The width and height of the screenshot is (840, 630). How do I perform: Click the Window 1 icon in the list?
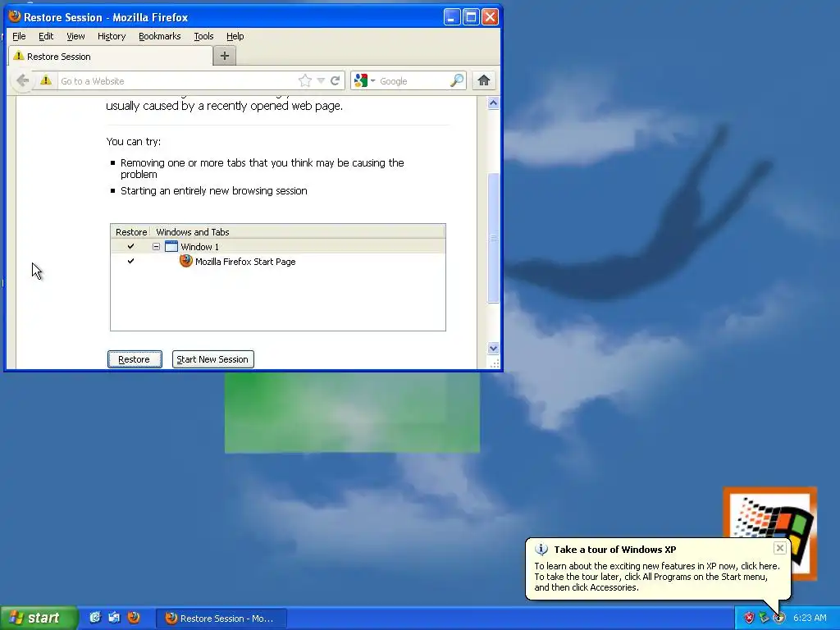point(171,246)
